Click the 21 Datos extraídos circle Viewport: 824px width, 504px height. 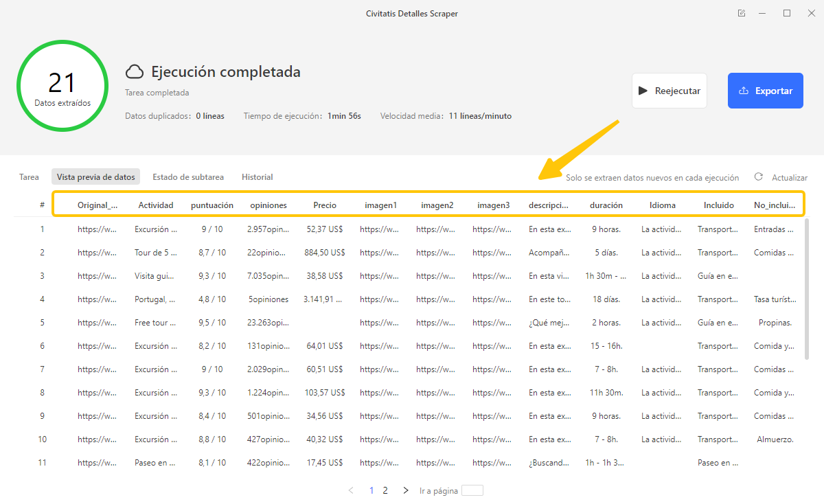click(x=62, y=86)
